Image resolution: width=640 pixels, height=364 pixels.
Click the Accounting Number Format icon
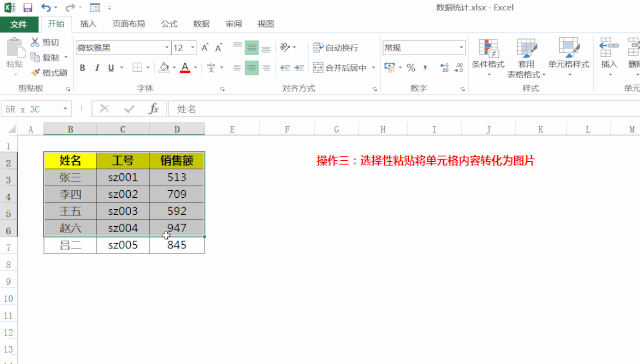tap(390, 68)
